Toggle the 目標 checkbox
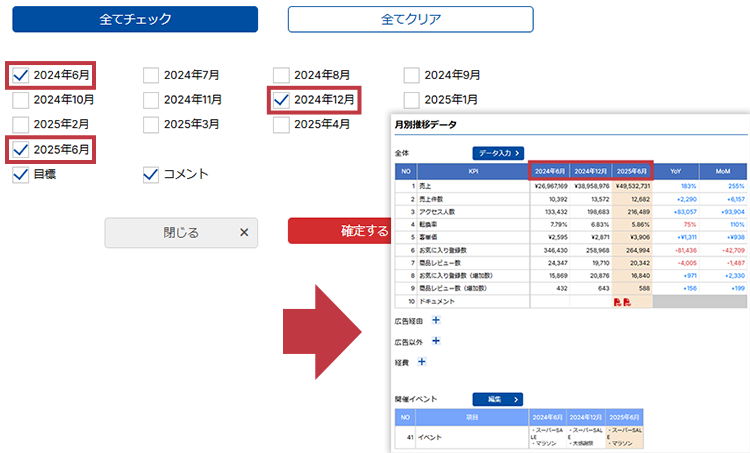The height and width of the screenshot is (453, 750). (21, 175)
